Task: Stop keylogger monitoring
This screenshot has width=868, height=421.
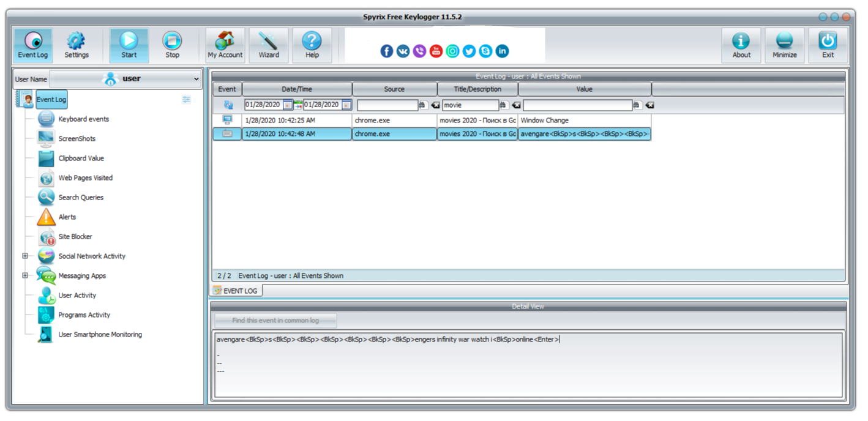Action: click(x=172, y=45)
